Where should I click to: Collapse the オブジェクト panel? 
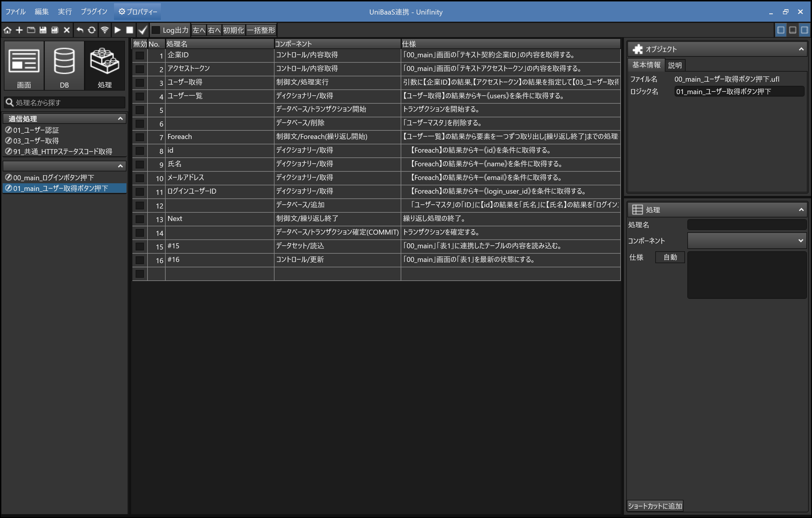(x=801, y=49)
